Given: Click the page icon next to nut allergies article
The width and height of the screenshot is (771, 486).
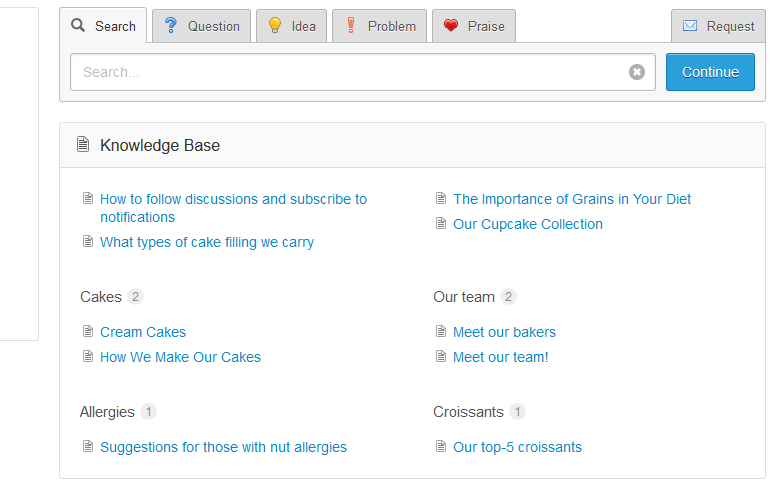Looking at the screenshot, I should [x=88, y=447].
